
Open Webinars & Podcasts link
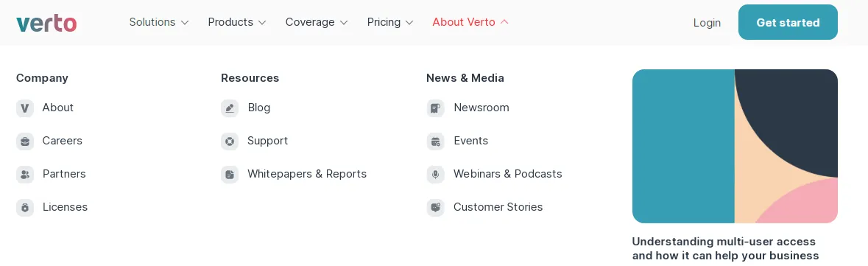[508, 174]
